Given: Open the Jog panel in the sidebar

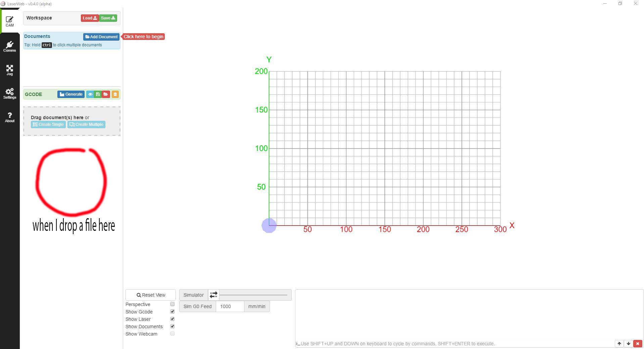Looking at the screenshot, I should [10, 70].
